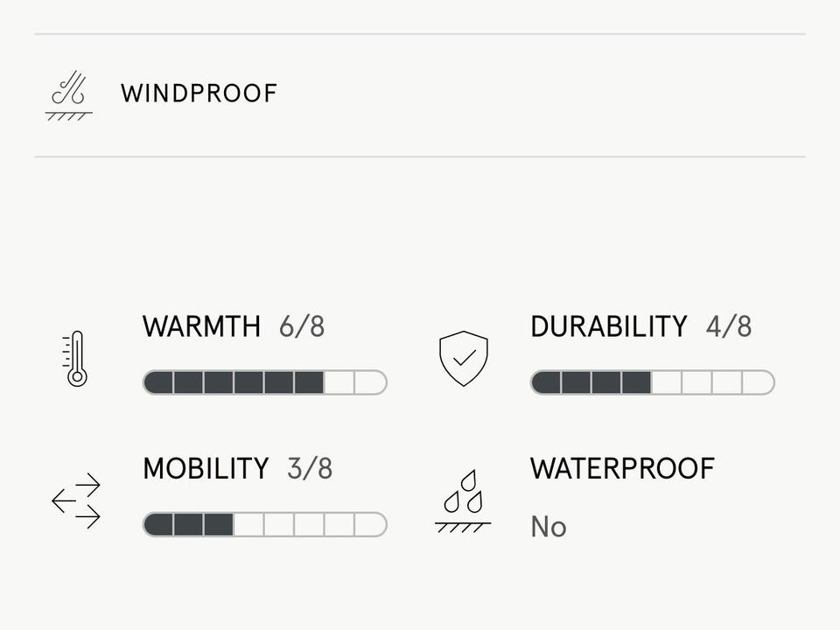840x630 pixels.
Task: Click the windproof wind icon
Action: 68,95
